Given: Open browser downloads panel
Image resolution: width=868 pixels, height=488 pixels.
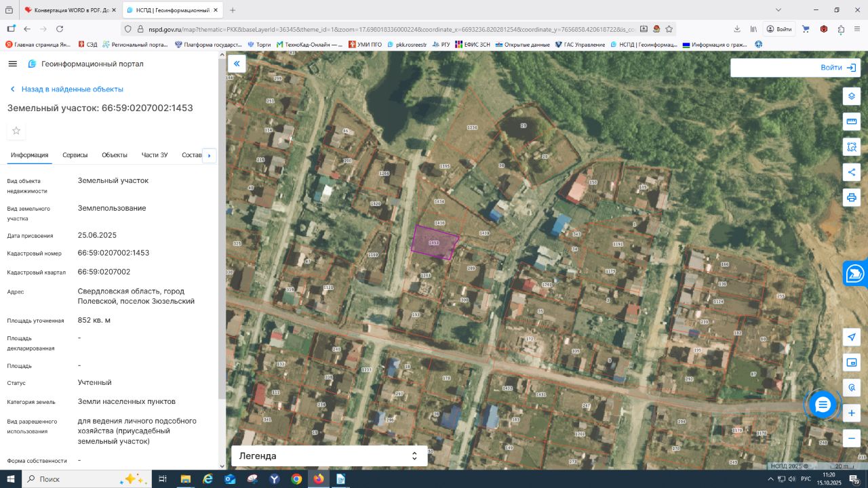Looking at the screenshot, I should point(737,29).
